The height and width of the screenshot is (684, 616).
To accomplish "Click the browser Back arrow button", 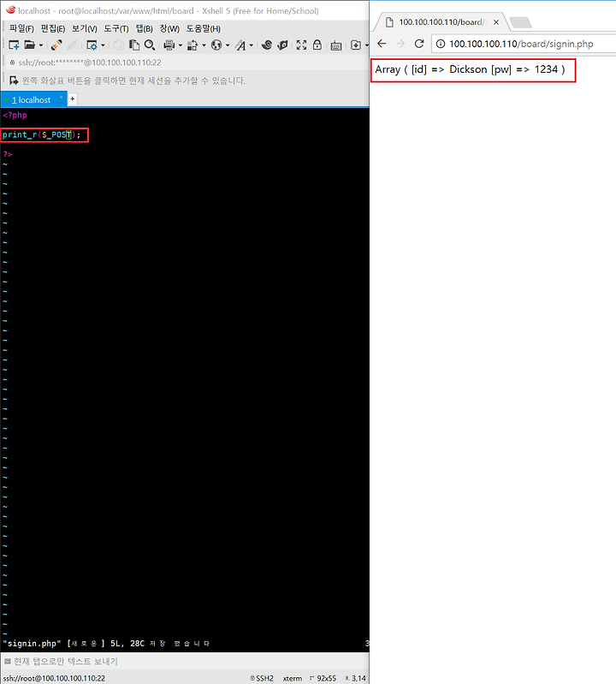I will (x=382, y=44).
